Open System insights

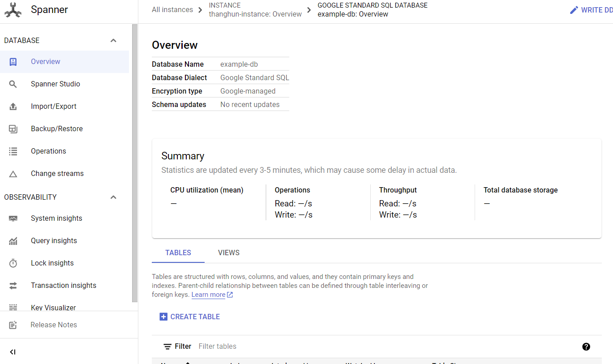(x=64, y=218)
